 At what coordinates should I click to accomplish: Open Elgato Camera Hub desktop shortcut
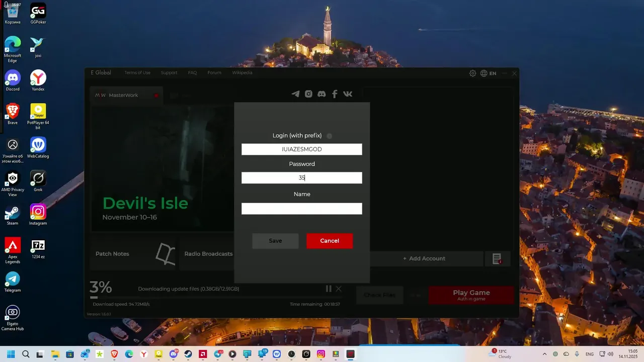13,318
